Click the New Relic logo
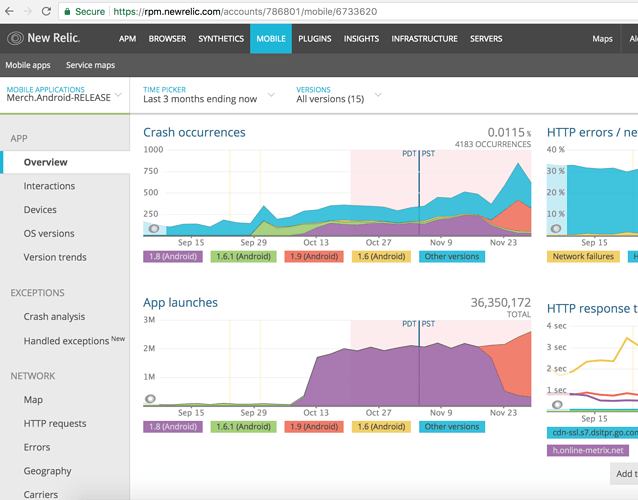The image size is (638, 500). tap(43, 38)
